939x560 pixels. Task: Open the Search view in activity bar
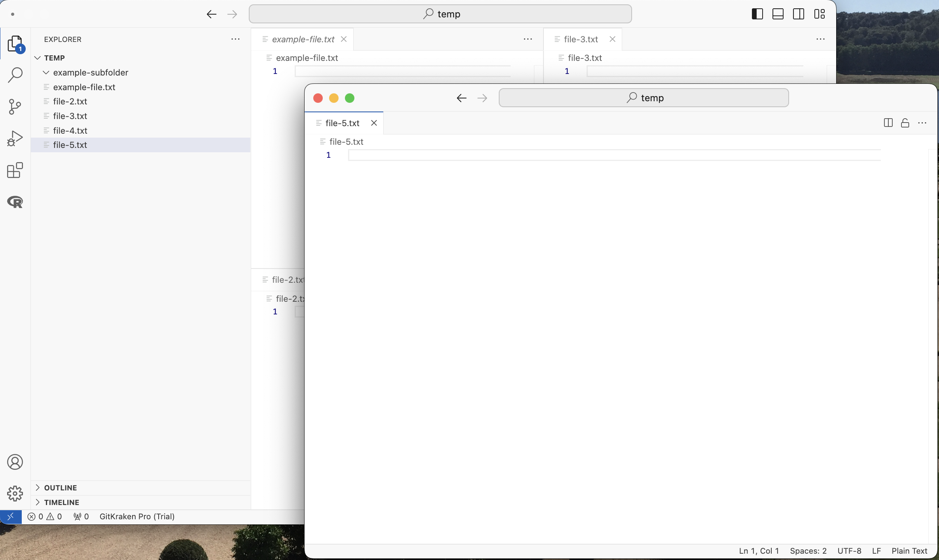click(x=15, y=75)
